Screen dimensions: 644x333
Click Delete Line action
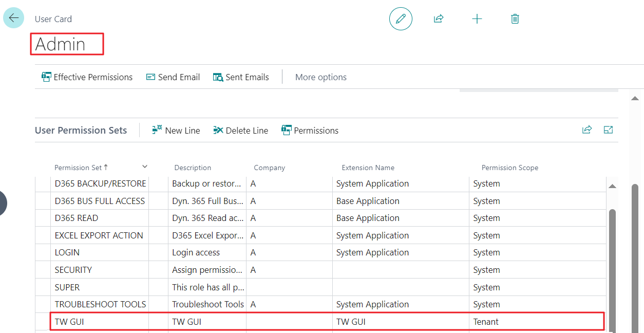(241, 131)
